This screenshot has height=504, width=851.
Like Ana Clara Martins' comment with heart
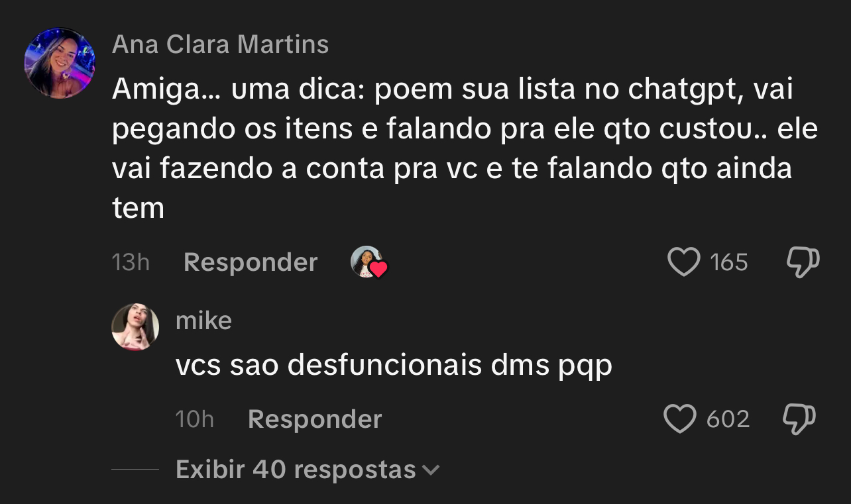pyautogui.click(x=683, y=262)
